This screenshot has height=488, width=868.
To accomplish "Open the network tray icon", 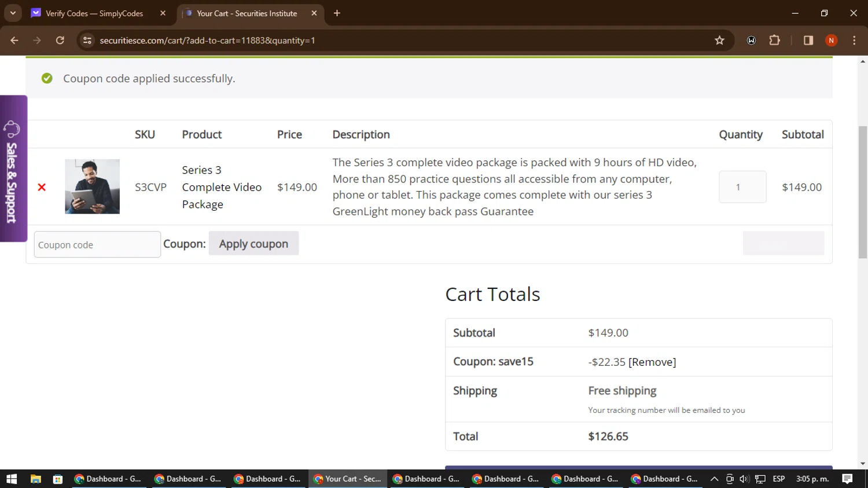I will (x=760, y=479).
